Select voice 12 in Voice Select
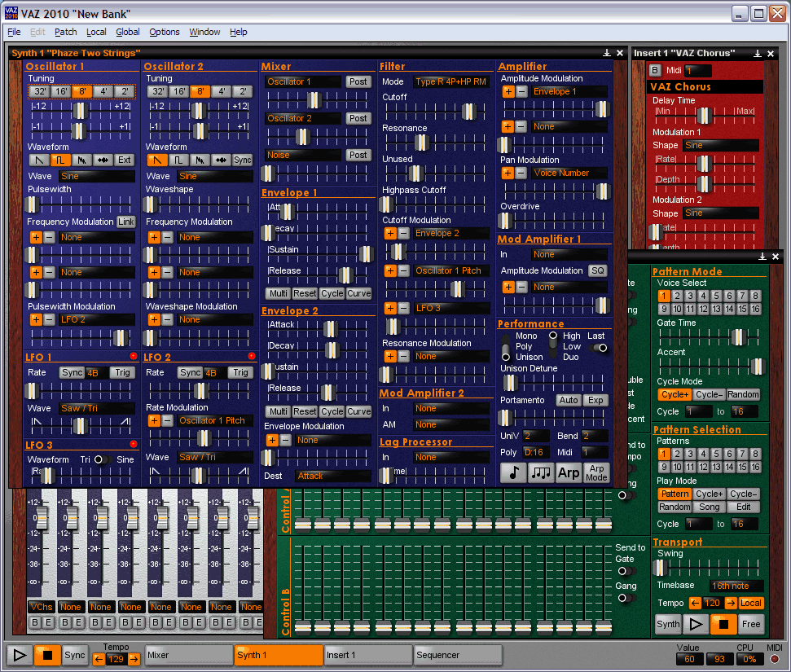 [703, 309]
